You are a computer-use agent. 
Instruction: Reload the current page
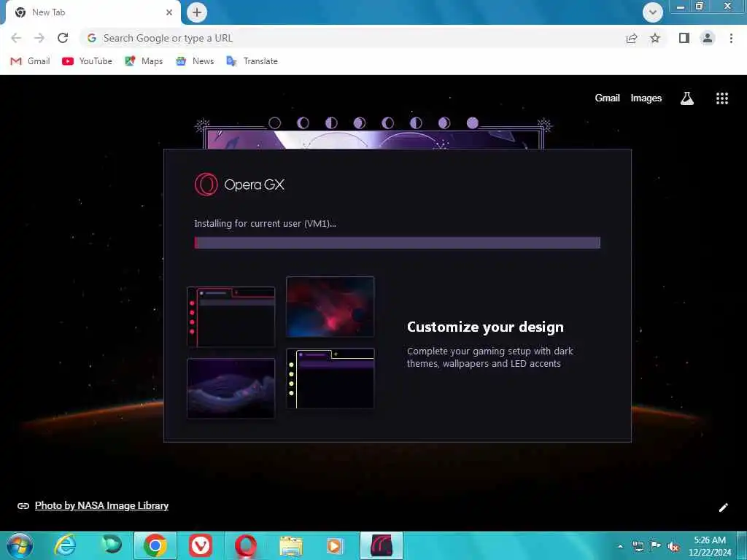tap(63, 38)
